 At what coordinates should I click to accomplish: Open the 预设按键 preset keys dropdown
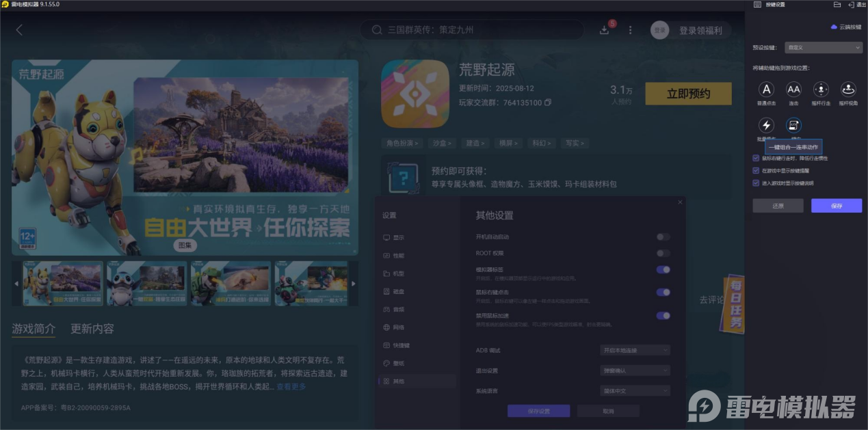pos(823,47)
